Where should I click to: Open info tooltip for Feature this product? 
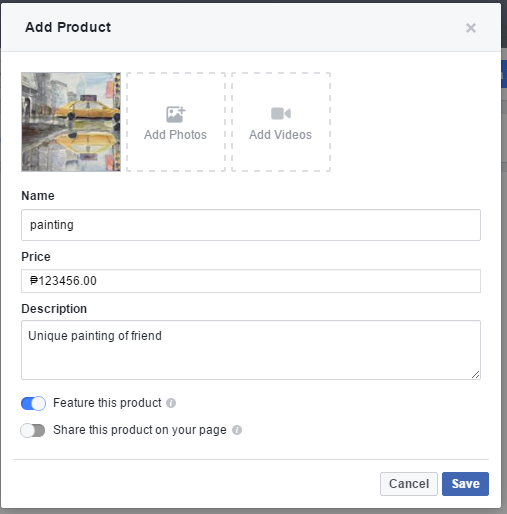(x=171, y=403)
